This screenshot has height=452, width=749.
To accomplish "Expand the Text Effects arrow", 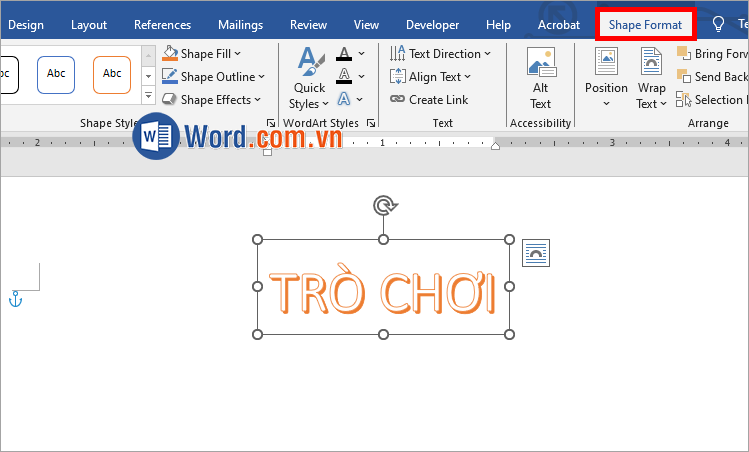I will point(360,99).
